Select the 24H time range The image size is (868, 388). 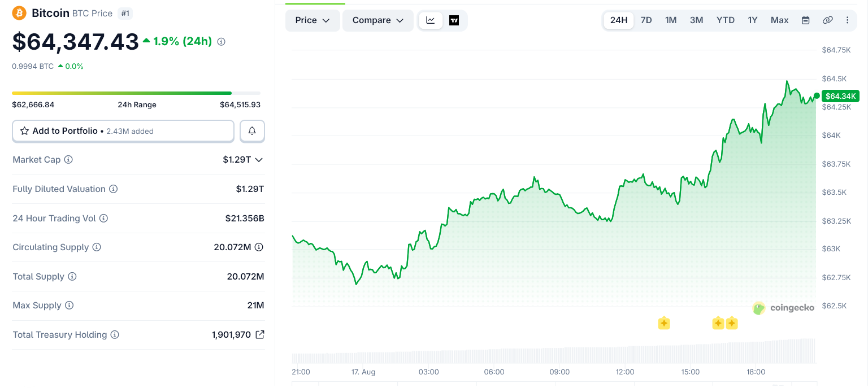(619, 20)
